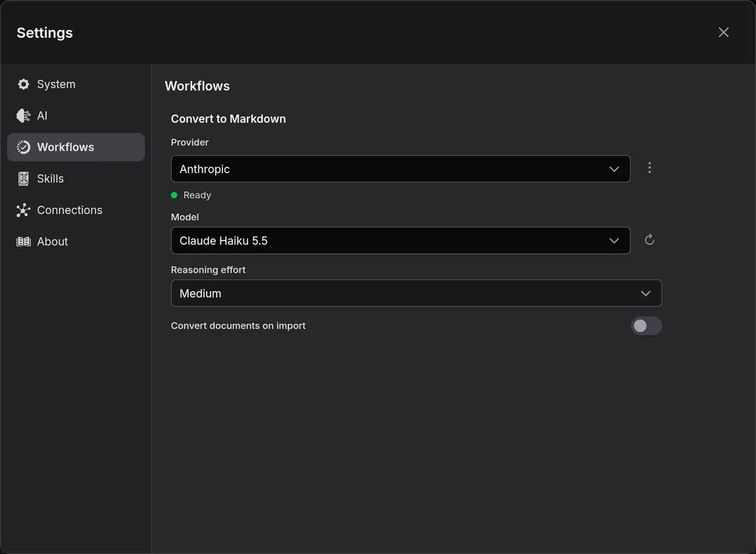Click the Workflows circular icon in sidebar
The height and width of the screenshot is (554, 756).
coord(23,147)
